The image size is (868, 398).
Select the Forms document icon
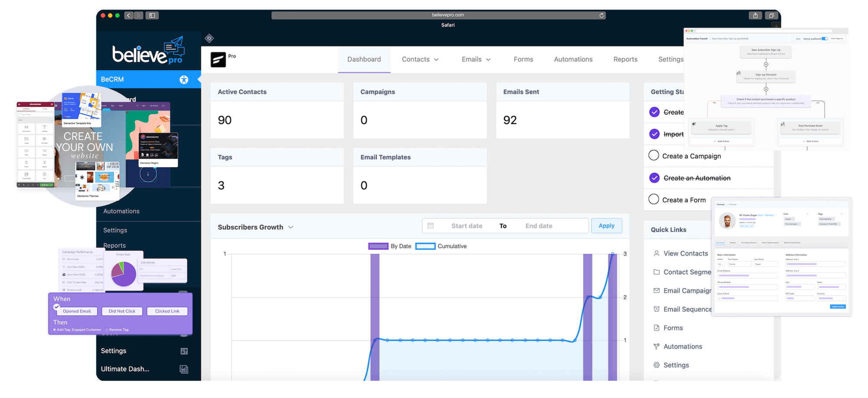point(656,327)
